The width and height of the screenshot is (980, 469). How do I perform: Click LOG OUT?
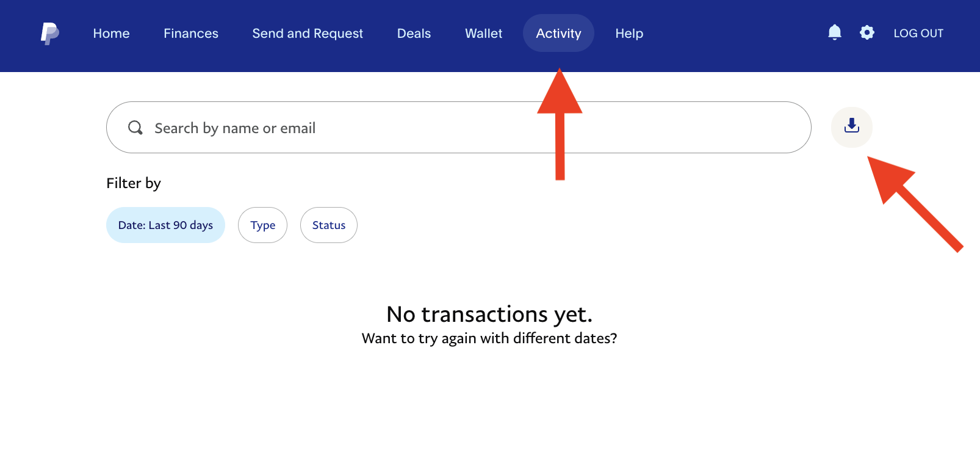[918, 34]
